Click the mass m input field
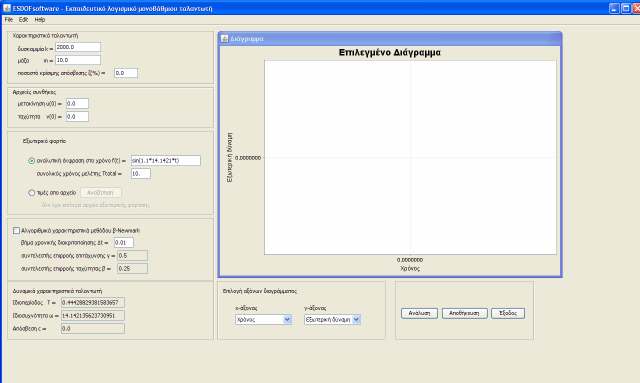Screen dimensions: 640x383 click(78, 60)
